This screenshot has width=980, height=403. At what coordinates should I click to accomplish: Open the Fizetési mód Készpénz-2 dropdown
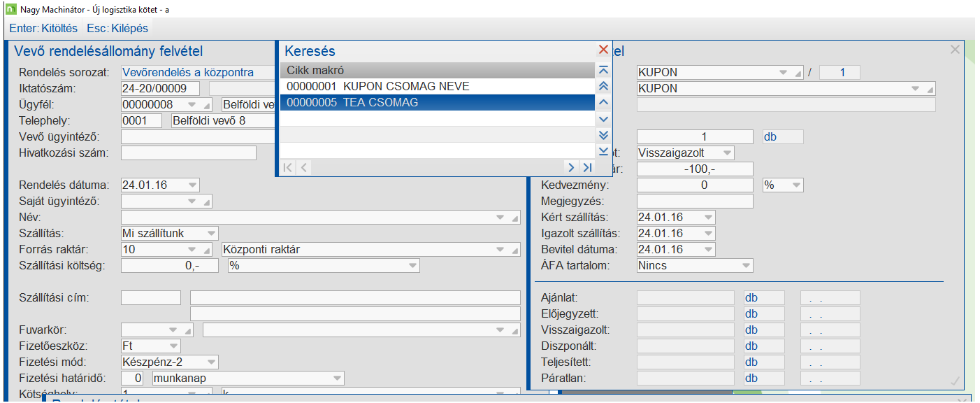click(x=211, y=362)
